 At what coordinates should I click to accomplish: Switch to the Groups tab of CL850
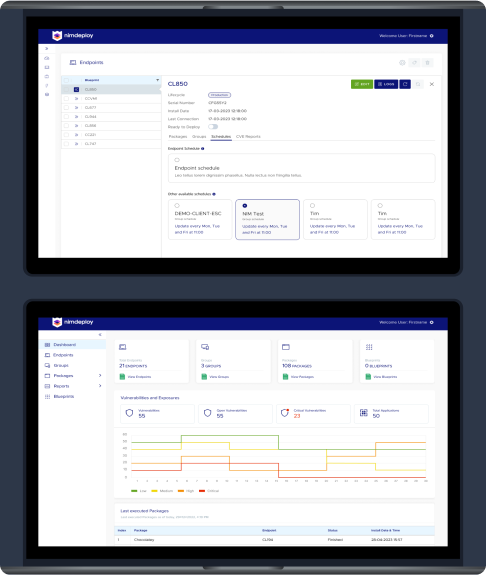199,137
